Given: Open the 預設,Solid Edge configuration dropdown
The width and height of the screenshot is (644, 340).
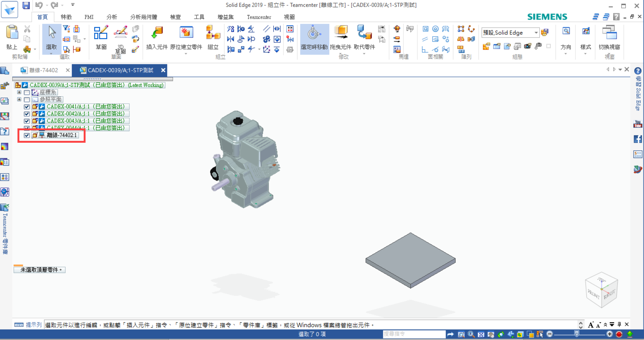Looking at the screenshot, I should tap(536, 32).
